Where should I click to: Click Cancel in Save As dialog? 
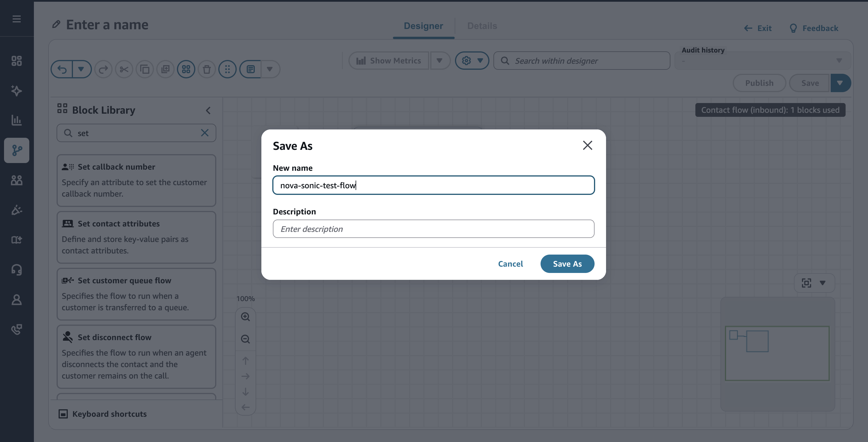pyautogui.click(x=510, y=264)
